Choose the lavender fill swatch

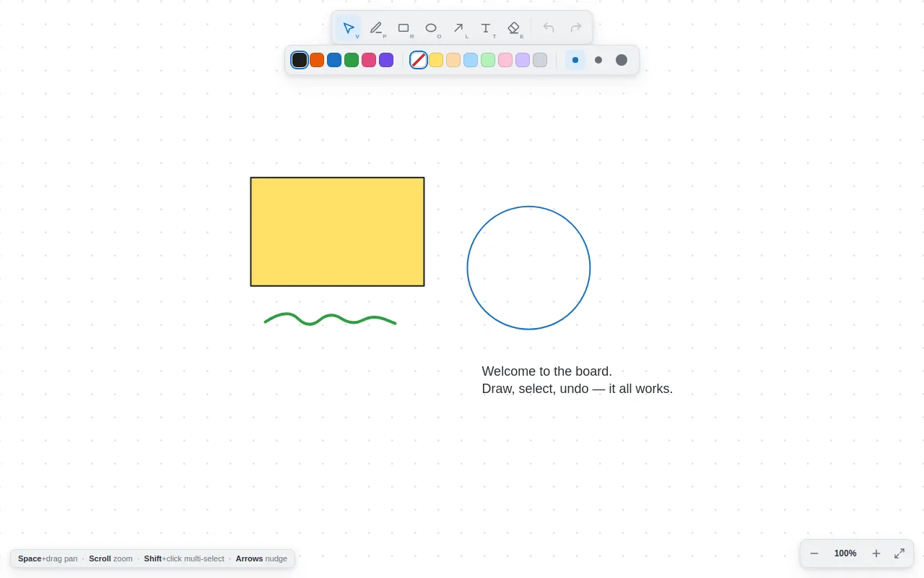523,60
